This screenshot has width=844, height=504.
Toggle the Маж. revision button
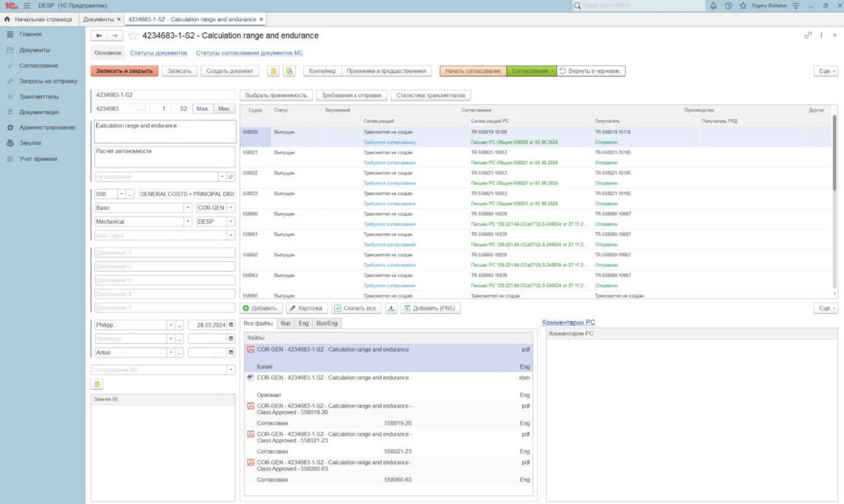click(203, 108)
